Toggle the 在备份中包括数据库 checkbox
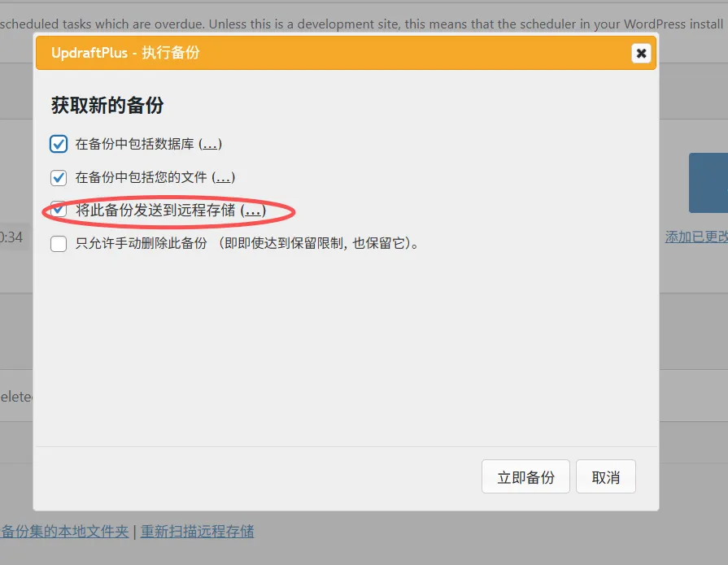Screen dimensions: 728x565 [x=59, y=144]
